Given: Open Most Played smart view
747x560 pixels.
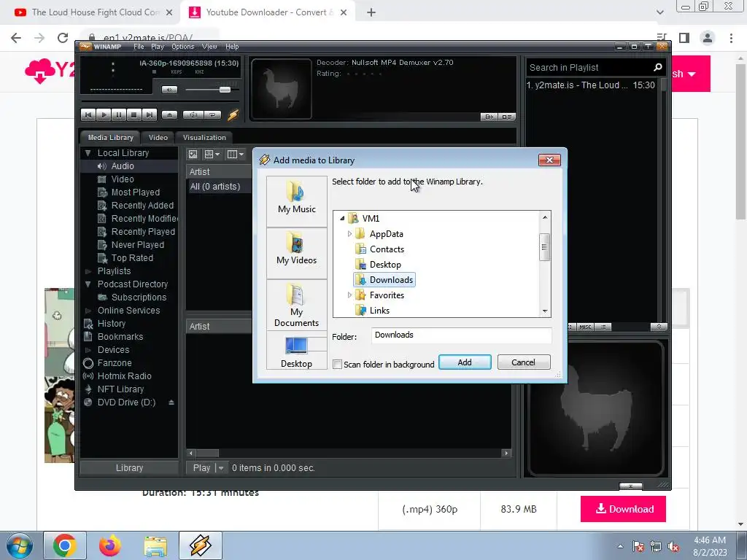Looking at the screenshot, I should click(135, 192).
